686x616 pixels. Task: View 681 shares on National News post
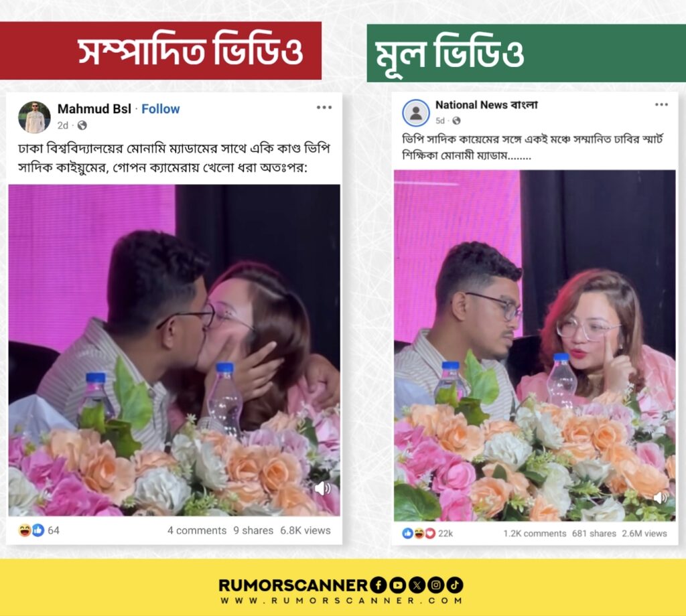pos(594,534)
